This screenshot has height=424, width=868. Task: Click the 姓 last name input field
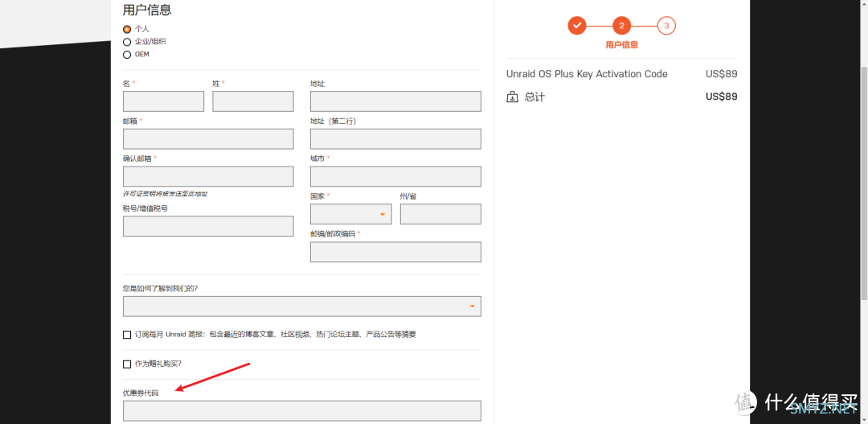tap(253, 101)
